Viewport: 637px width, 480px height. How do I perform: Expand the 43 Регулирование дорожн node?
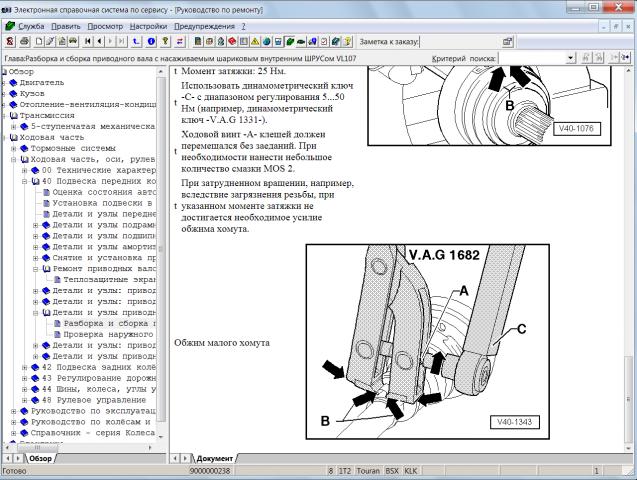click(x=24, y=378)
